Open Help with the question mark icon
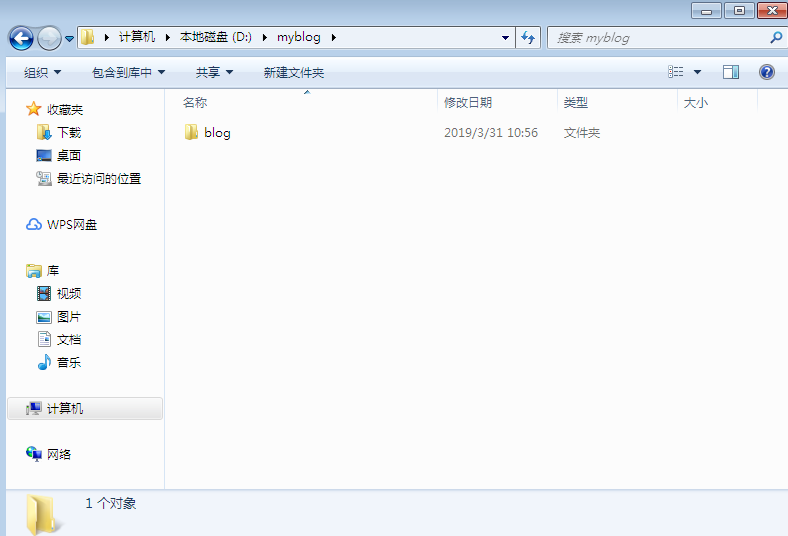 tap(766, 72)
